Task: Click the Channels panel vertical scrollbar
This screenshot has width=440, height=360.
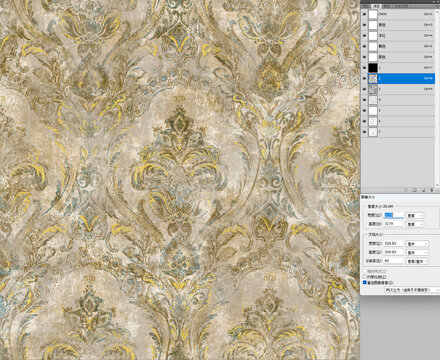Action: [438, 98]
